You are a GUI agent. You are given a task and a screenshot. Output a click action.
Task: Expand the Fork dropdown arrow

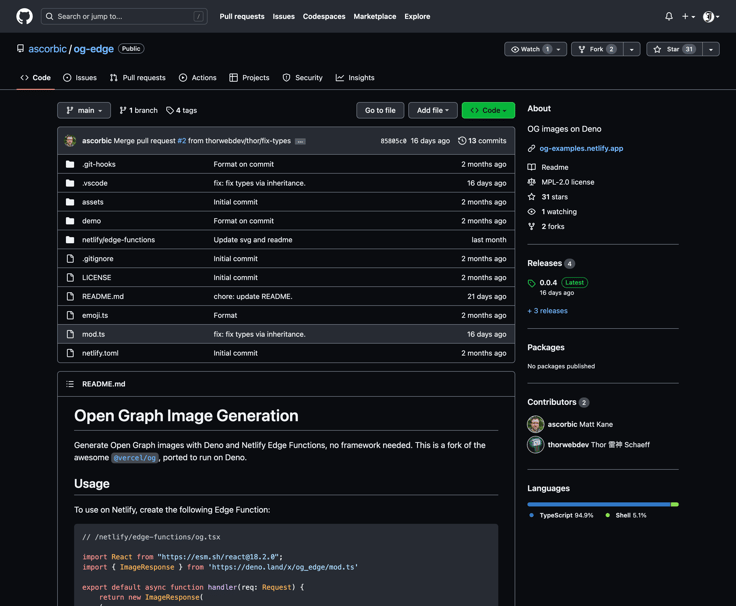pos(632,49)
